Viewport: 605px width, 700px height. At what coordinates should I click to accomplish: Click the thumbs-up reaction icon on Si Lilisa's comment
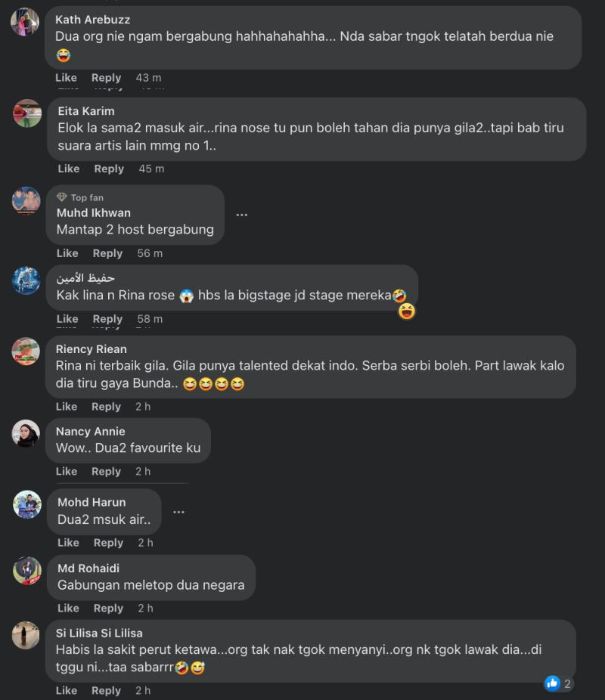553,683
